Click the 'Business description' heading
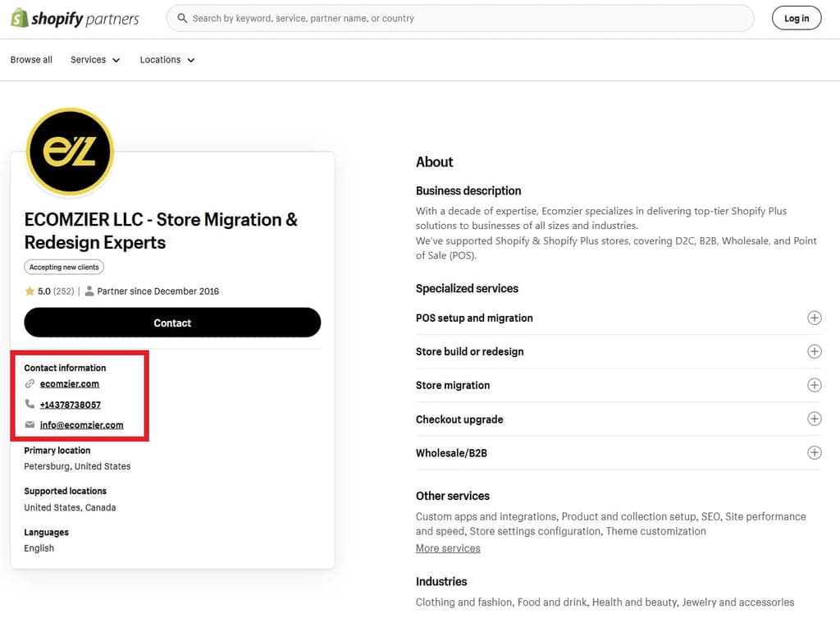 click(468, 191)
